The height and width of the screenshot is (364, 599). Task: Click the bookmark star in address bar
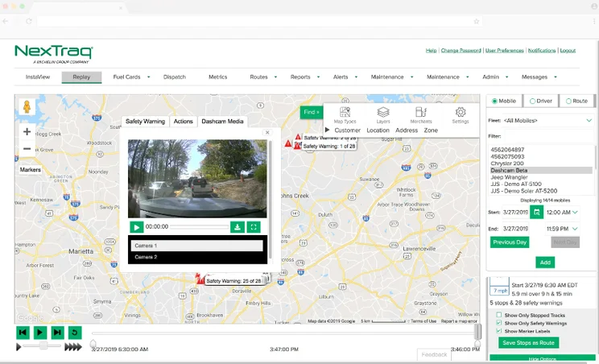477,22
